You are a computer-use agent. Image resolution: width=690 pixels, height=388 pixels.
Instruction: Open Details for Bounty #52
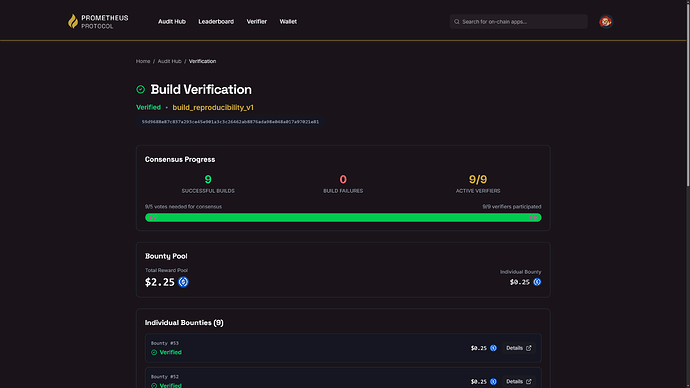click(519, 381)
